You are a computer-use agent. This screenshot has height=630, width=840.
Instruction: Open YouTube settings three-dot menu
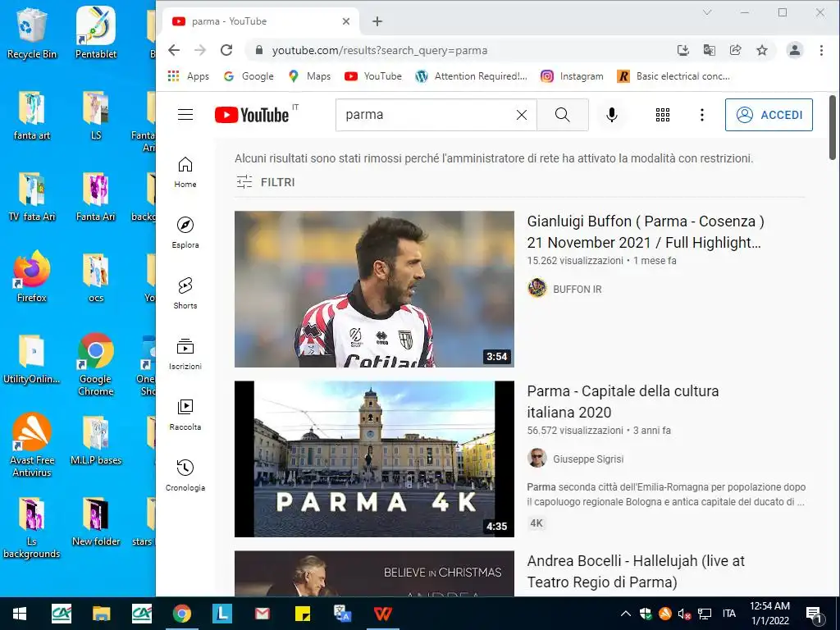[x=702, y=115]
